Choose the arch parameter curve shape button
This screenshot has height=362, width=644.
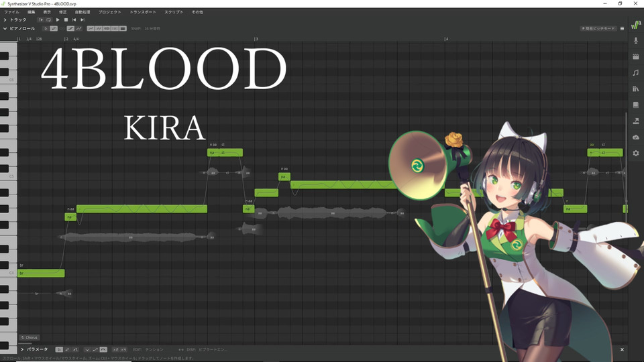pyautogui.click(x=103, y=350)
